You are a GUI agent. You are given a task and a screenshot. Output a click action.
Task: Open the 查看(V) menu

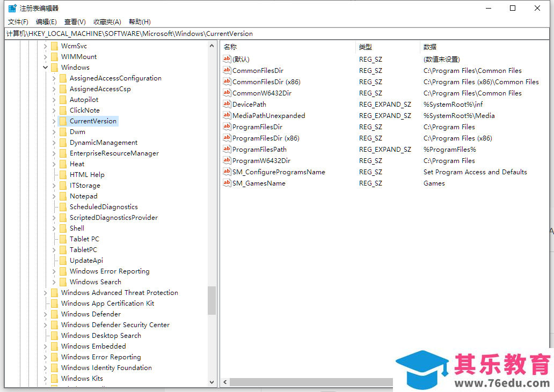point(75,22)
